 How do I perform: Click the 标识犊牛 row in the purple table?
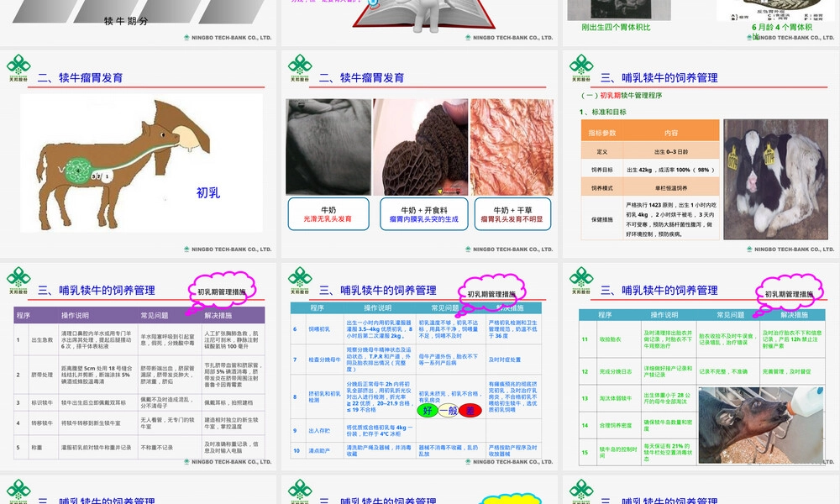(139, 402)
